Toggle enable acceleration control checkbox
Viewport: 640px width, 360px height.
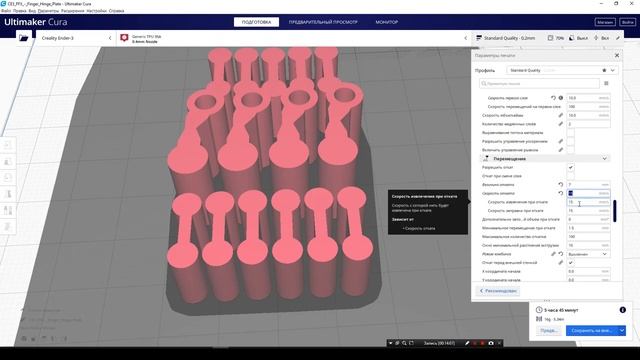click(x=571, y=141)
